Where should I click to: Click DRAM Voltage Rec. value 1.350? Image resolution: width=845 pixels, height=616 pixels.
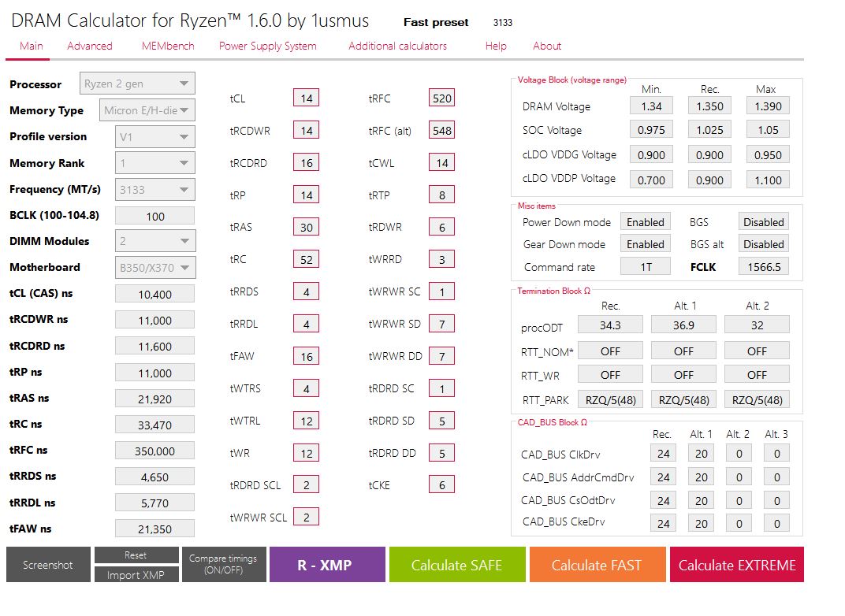click(709, 106)
